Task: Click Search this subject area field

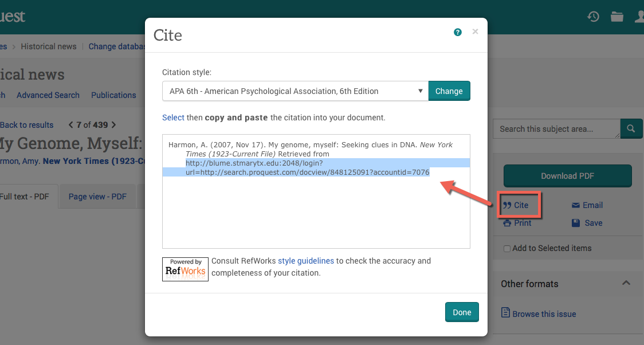Action: click(556, 129)
